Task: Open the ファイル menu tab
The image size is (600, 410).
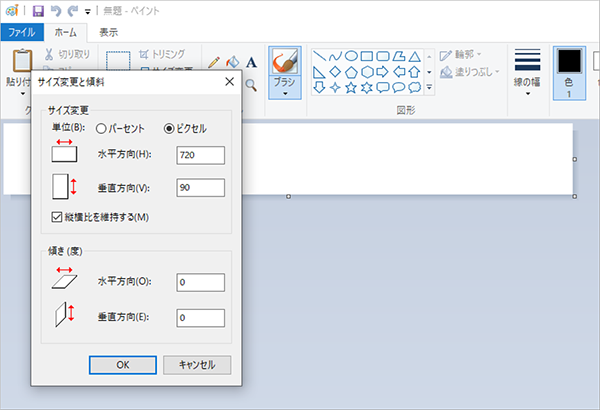Action: coord(21,32)
